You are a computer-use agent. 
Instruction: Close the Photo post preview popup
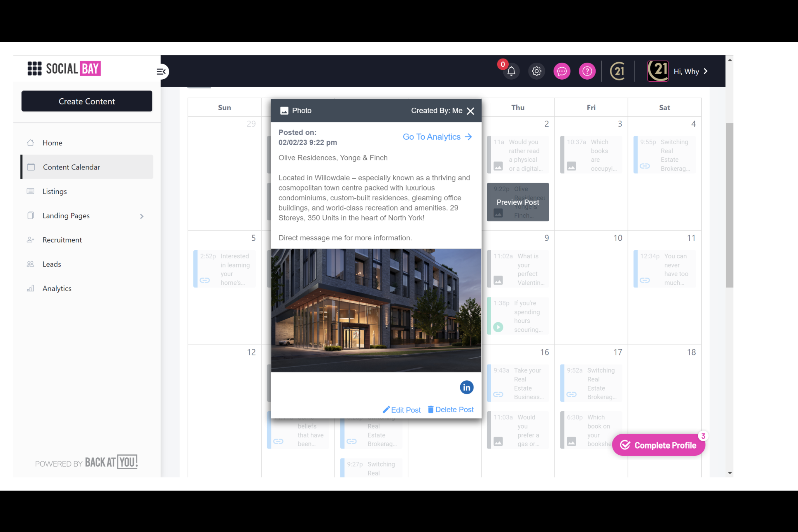[470, 111]
